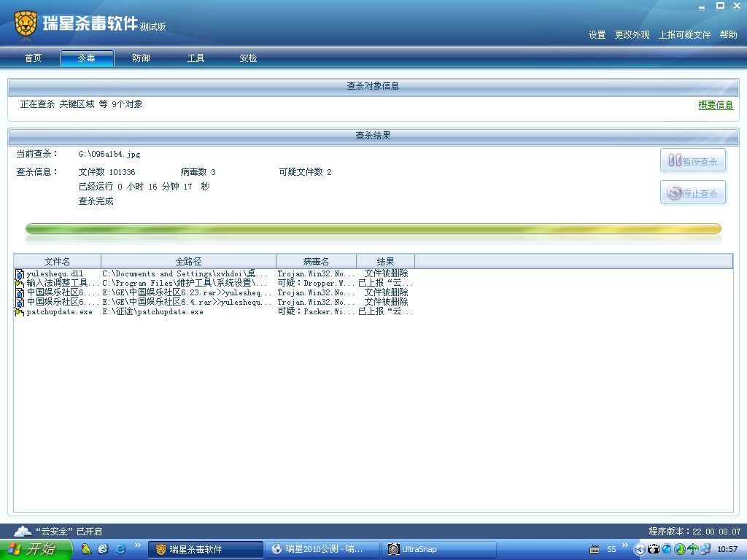The image size is (747, 560).
Task: Click path C:\Documents and Settings\xvhdoi
Action: click(185, 274)
